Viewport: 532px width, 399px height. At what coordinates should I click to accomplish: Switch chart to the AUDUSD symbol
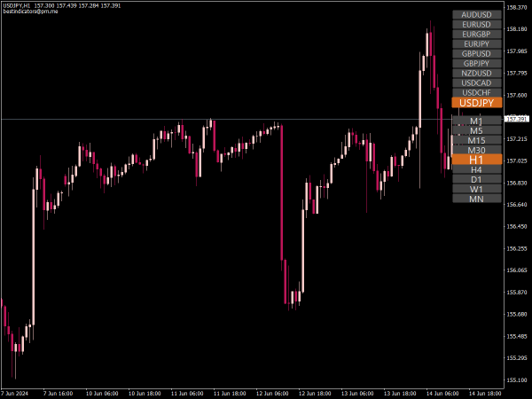coord(477,14)
